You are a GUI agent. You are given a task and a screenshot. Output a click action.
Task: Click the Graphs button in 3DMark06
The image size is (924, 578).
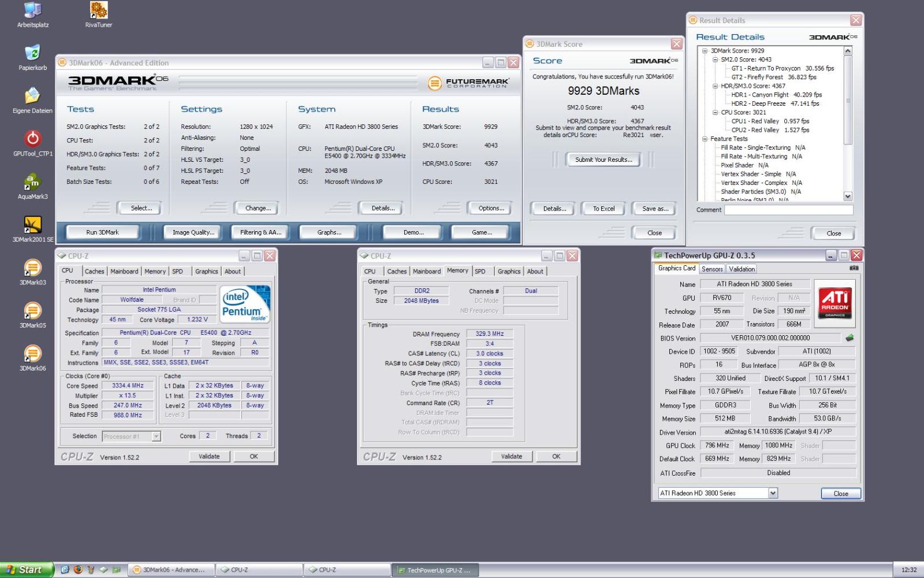329,232
